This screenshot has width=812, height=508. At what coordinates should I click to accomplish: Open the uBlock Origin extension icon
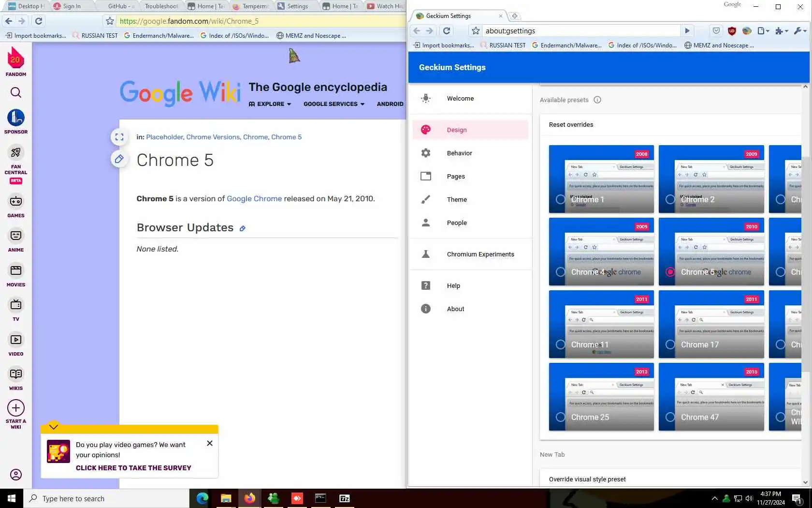[x=732, y=30]
